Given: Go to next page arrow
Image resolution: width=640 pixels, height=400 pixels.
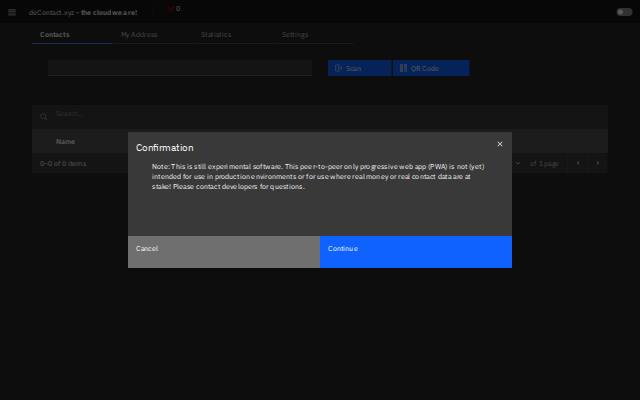Looking at the screenshot, I should click(x=598, y=163).
